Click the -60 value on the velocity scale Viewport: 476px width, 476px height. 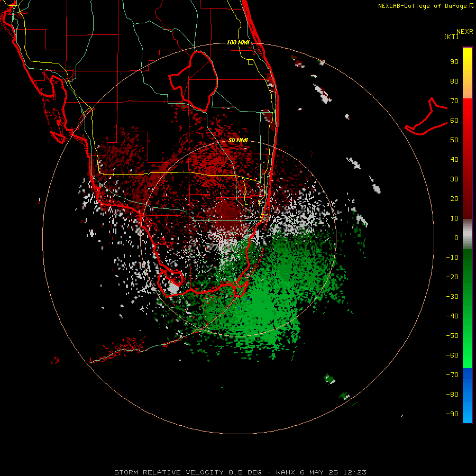452,355
